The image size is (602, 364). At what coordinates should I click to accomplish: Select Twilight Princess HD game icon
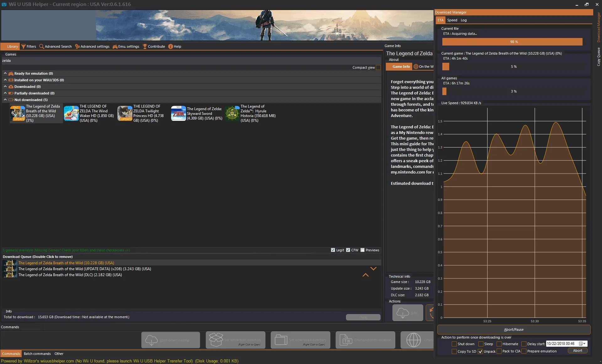point(125,113)
